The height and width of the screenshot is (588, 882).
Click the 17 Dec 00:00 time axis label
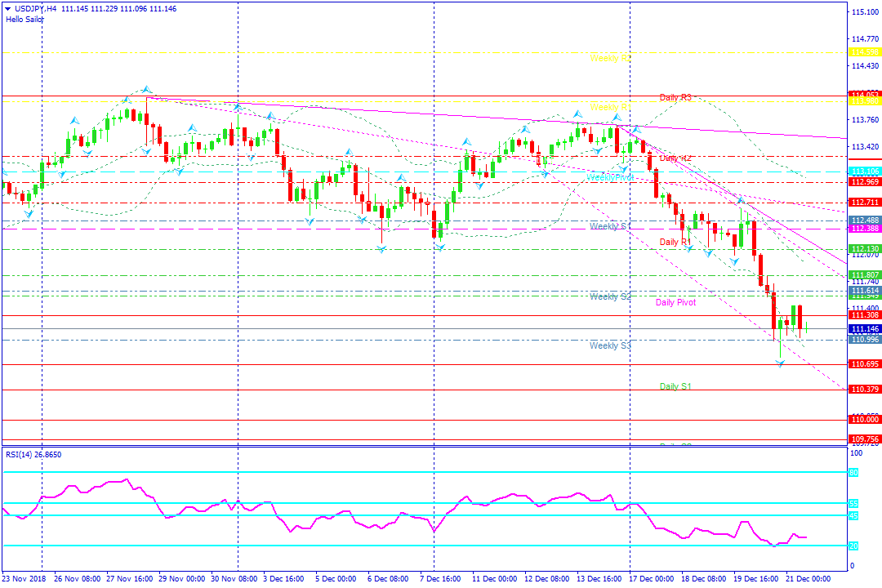point(652,579)
